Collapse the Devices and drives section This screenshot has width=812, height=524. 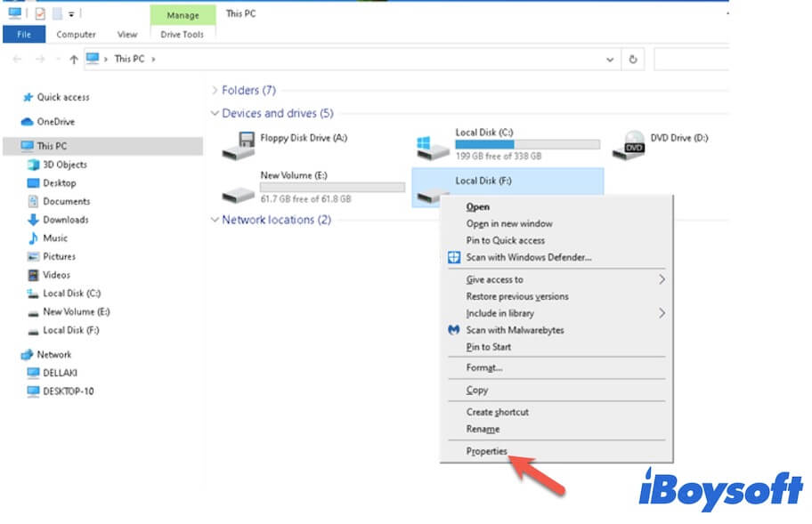click(x=215, y=114)
